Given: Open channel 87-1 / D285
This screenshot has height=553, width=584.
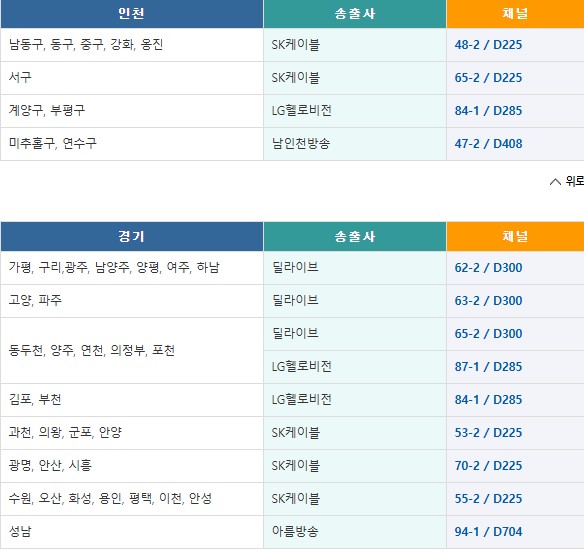Looking at the screenshot, I should (x=488, y=367).
